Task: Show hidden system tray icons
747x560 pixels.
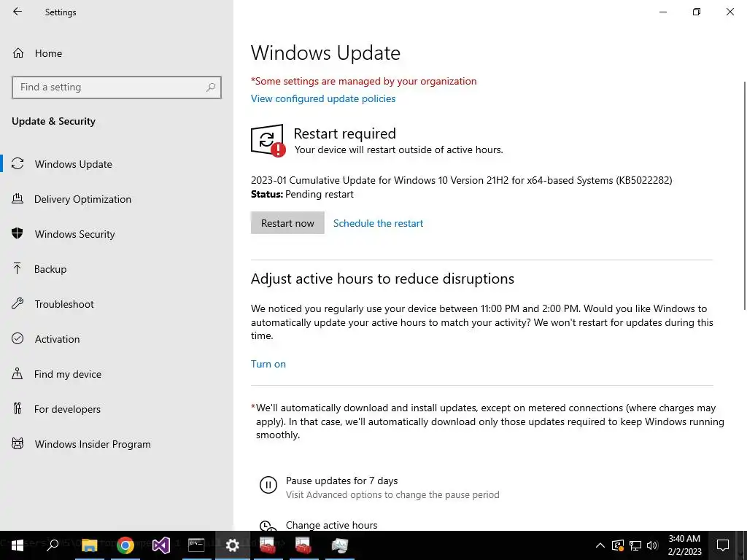Action: tap(600, 545)
